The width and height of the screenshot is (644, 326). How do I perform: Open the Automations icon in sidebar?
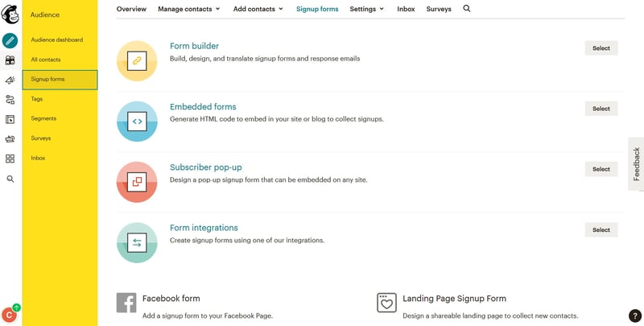click(x=10, y=100)
